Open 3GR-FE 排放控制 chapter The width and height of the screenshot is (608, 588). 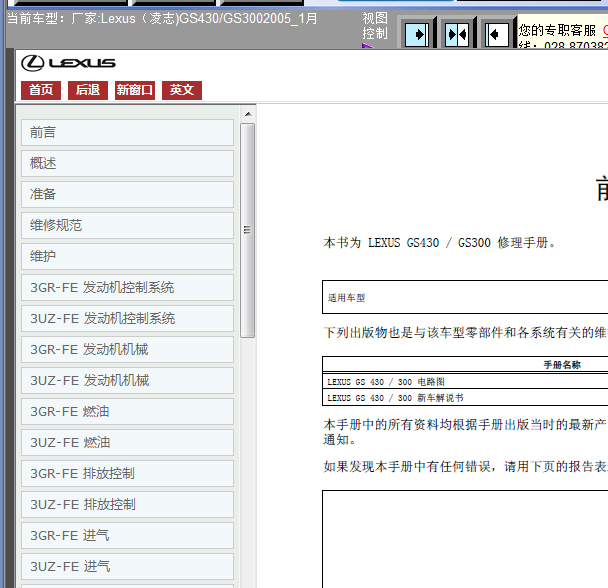pyautogui.click(x=128, y=474)
